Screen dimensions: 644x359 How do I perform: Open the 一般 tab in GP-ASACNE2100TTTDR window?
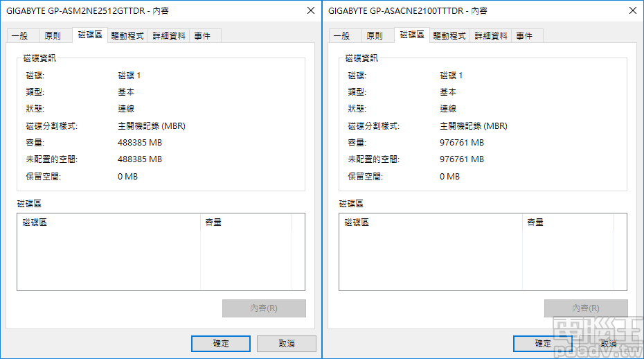click(x=346, y=36)
